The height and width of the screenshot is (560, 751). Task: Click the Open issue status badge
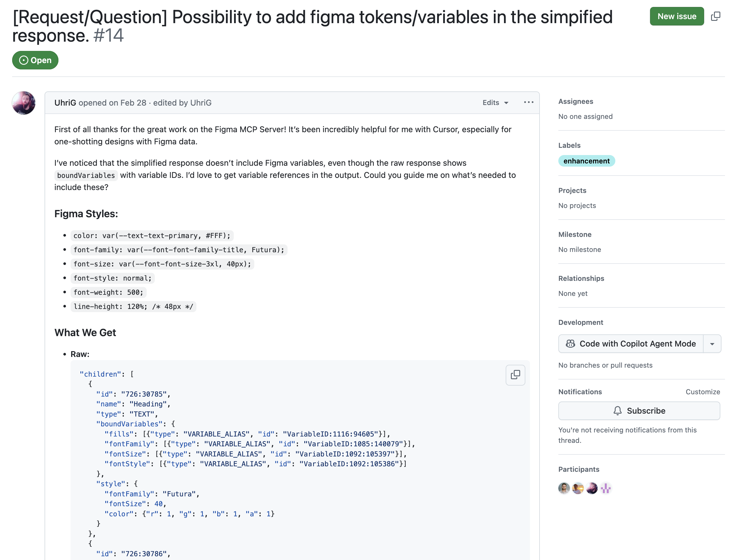[35, 60]
